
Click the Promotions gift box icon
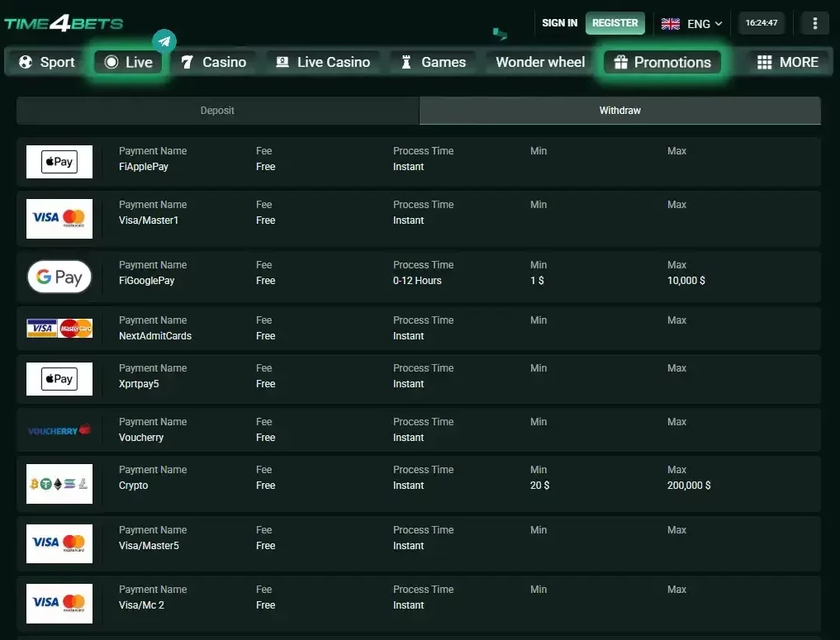click(x=621, y=62)
